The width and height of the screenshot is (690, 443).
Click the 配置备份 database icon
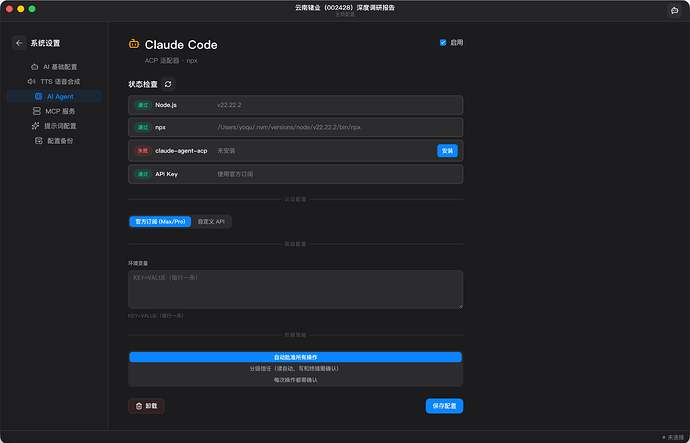tap(39, 141)
